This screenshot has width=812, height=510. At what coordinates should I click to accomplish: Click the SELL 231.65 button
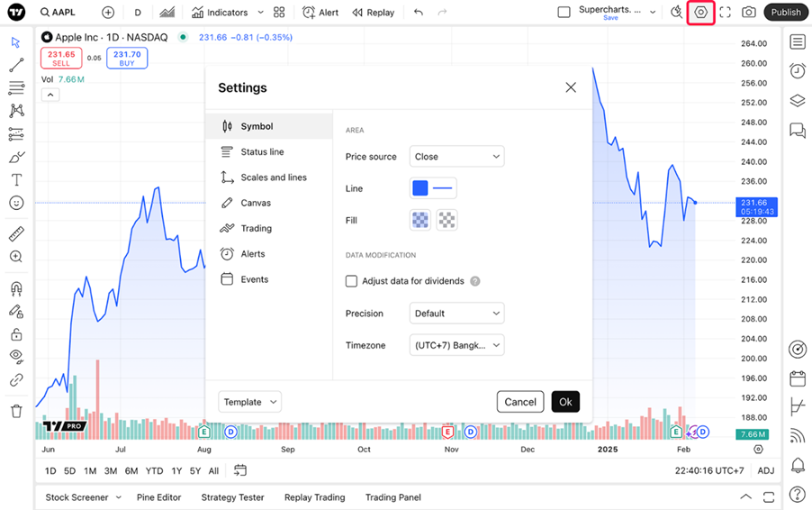point(61,58)
